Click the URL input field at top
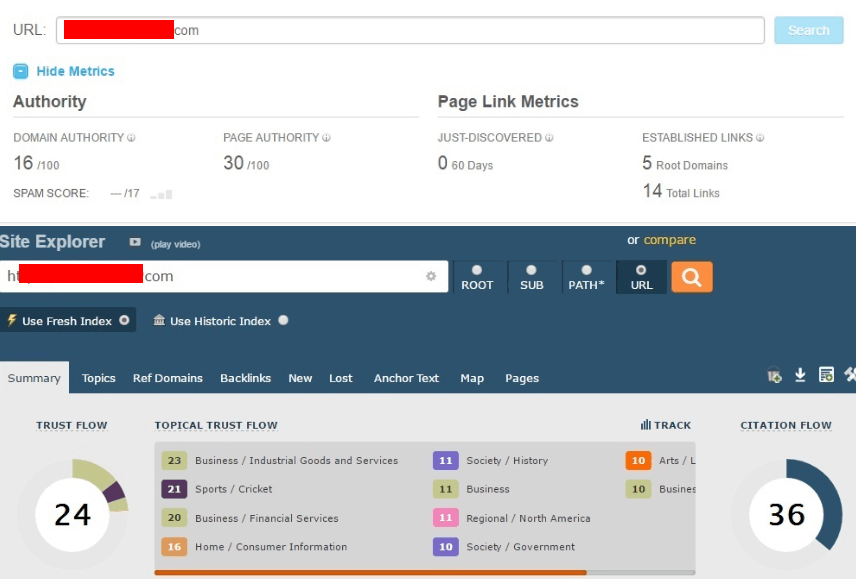 [x=410, y=30]
